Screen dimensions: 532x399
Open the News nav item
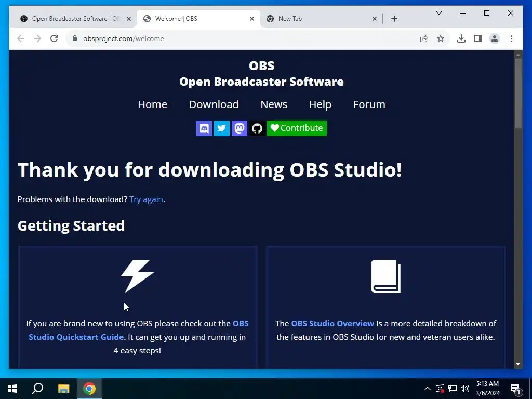coord(274,104)
